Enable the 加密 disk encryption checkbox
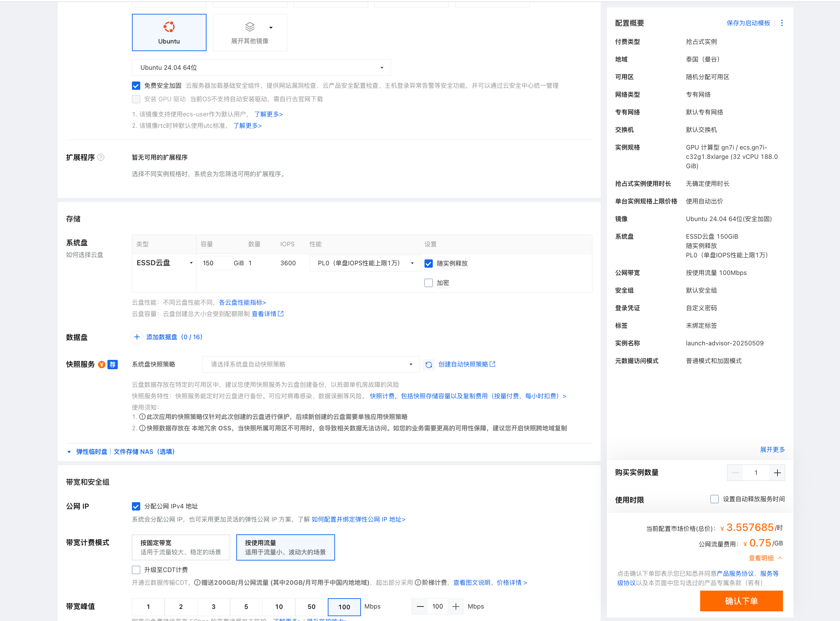 click(428, 283)
